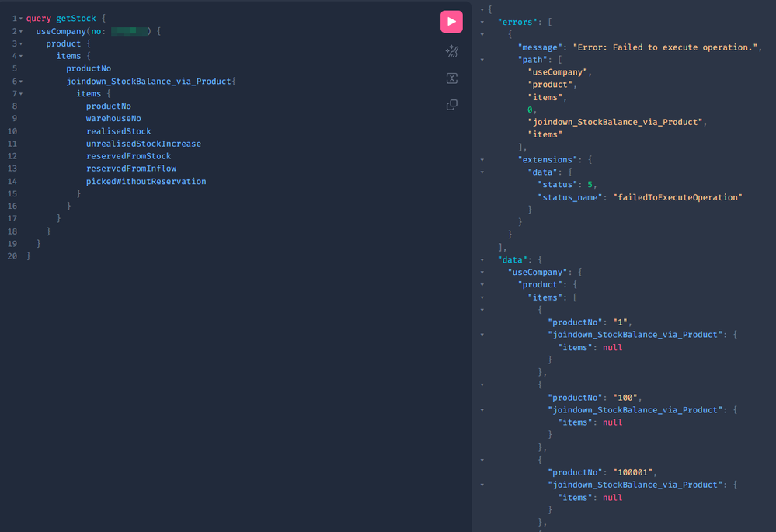Click the null items value under productNo "100"

(612, 422)
